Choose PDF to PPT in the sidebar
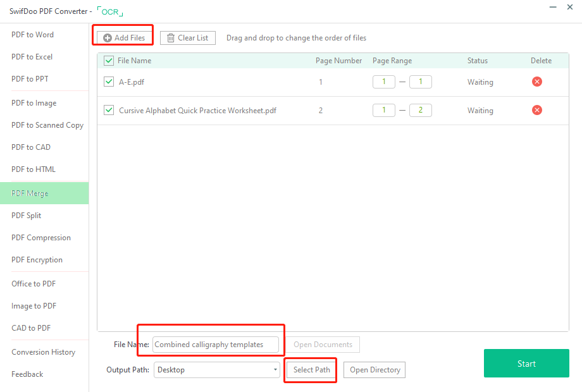 pos(30,79)
